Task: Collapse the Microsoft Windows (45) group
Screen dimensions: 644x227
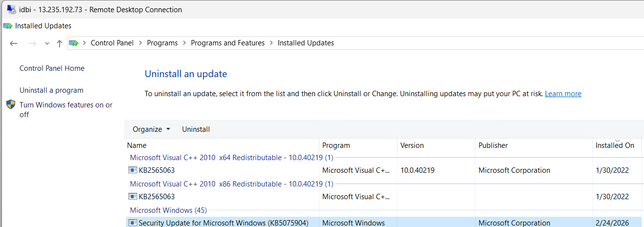Action: point(168,210)
